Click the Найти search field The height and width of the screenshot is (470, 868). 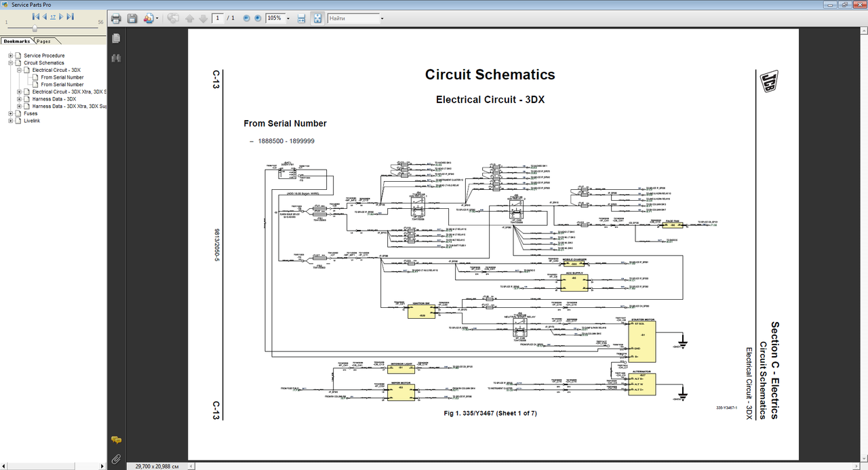coord(353,18)
